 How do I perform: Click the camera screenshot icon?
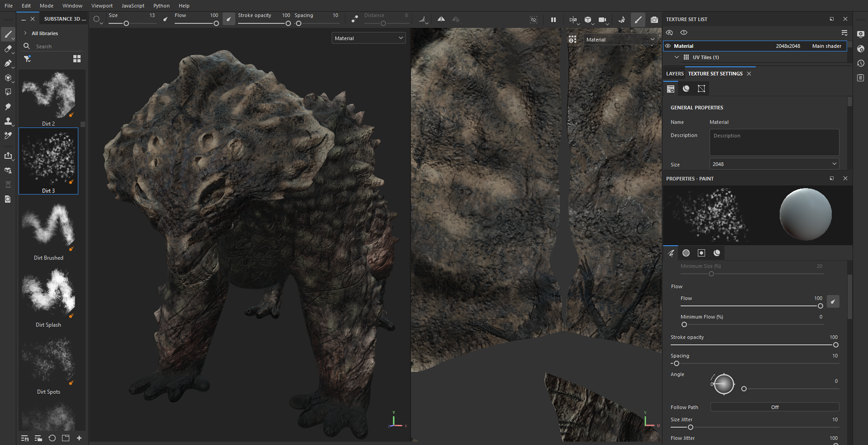pyautogui.click(x=654, y=20)
